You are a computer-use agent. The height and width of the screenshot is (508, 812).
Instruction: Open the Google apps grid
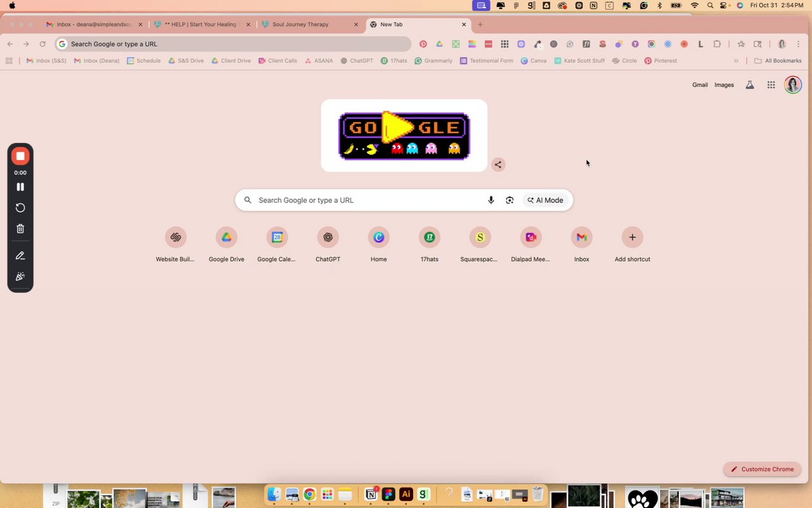pyautogui.click(x=771, y=85)
